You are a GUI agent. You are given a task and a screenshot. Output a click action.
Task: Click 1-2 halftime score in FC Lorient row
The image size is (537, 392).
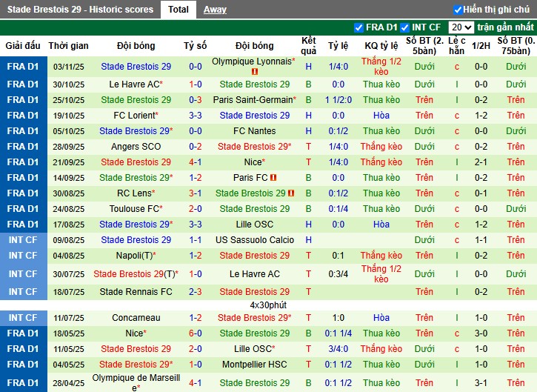pos(481,116)
